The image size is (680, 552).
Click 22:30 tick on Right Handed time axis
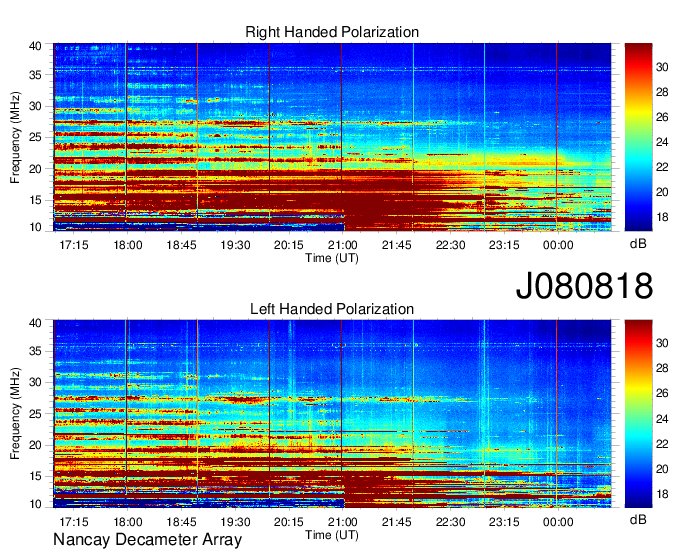(x=450, y=245)
